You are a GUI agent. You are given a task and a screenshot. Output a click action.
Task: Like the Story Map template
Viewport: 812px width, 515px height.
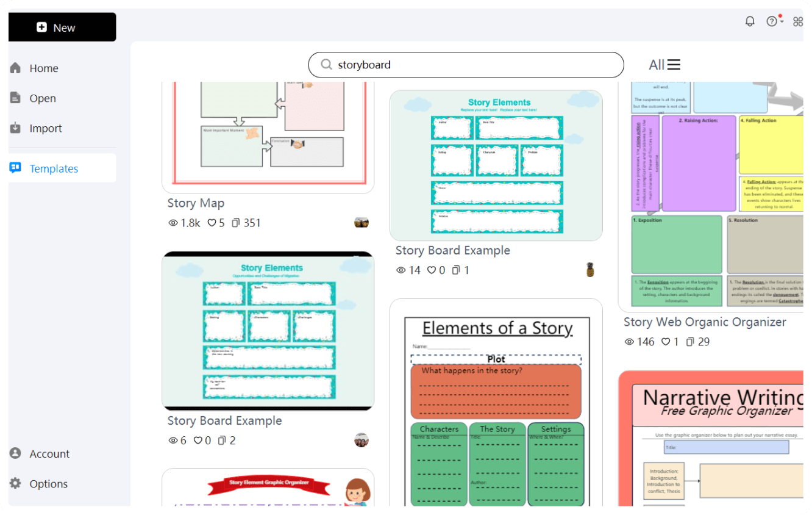tap(212, 223)
